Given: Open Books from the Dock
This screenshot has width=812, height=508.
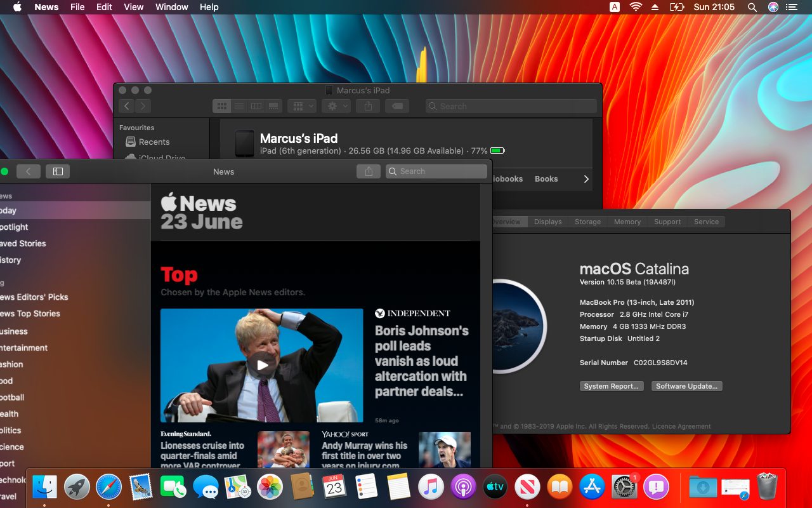Looking at the screenshot, I should point(560,487).
